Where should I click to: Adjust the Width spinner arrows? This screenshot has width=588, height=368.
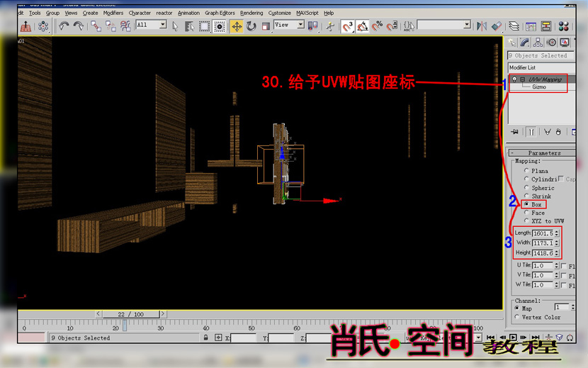(x=557, y=243)
